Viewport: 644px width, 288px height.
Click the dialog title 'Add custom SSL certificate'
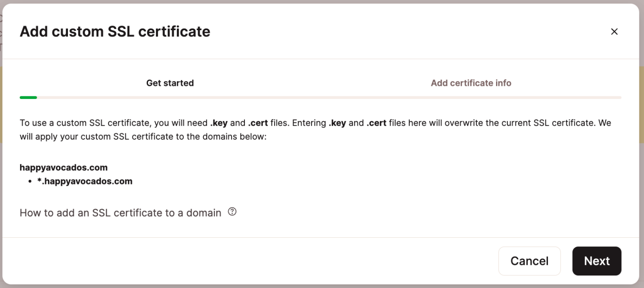(115, 31)
